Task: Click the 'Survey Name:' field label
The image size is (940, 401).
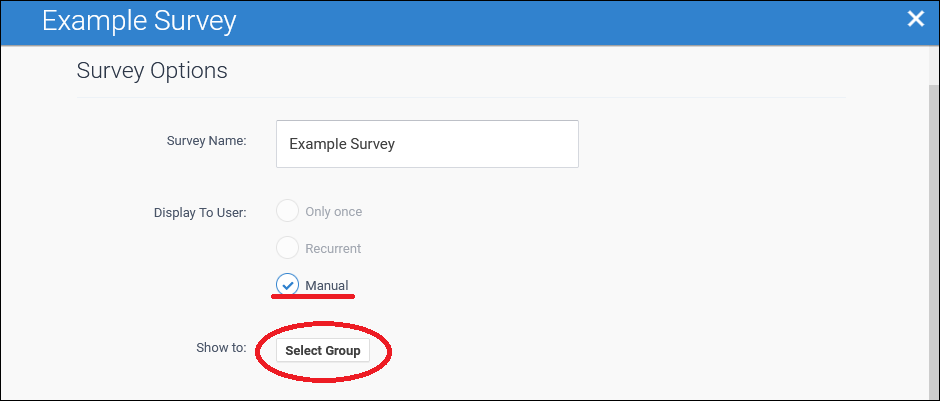Action: [206, 140]
